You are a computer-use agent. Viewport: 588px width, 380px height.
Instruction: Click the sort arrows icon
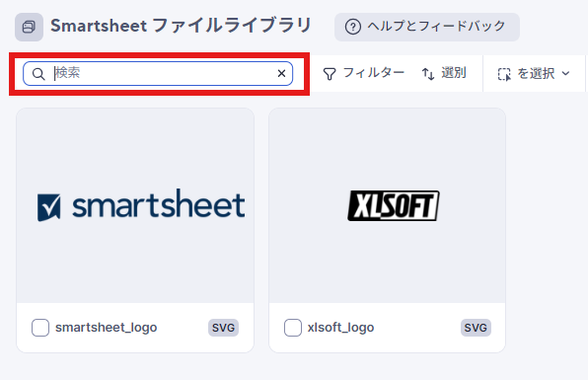[x=428, y=74]
